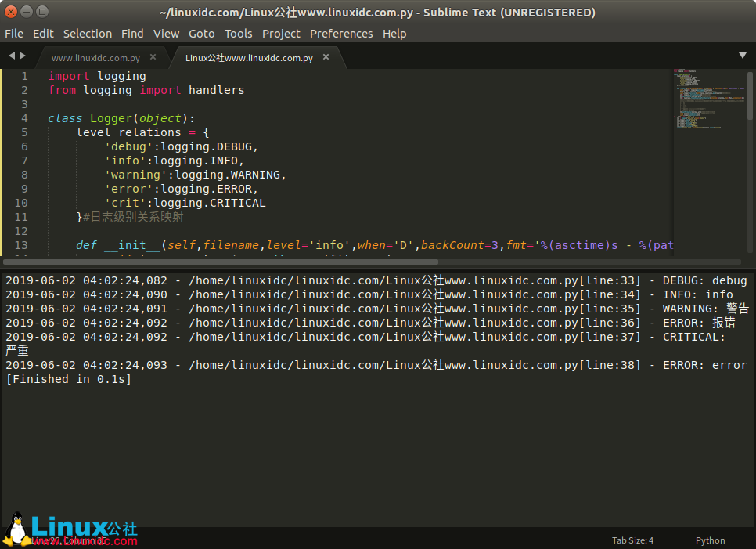Click the class name Logger
The width and height of the screenshot is (756, 549).
pos(110,119)
